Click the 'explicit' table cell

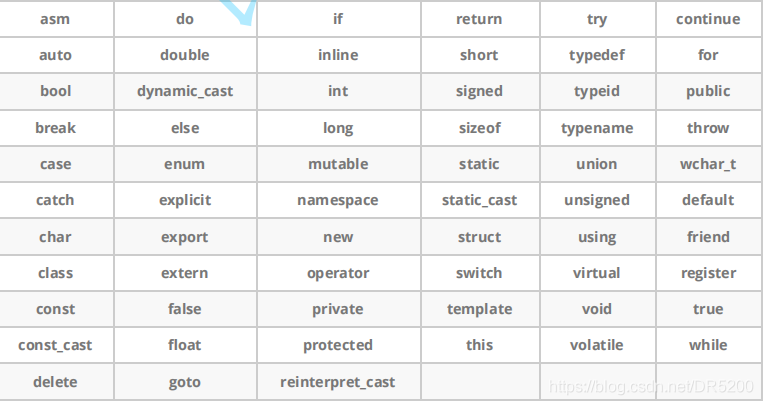(185, 200)
